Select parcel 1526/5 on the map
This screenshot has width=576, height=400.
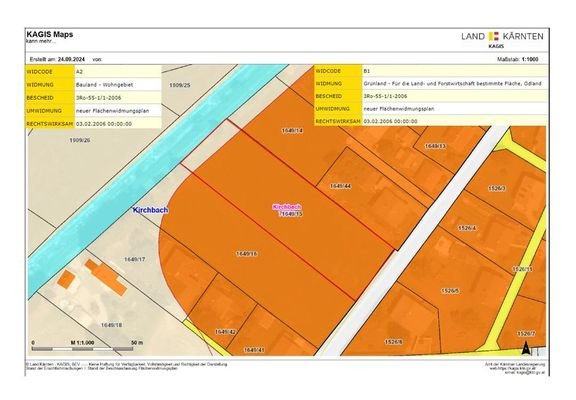click(450, 291)
